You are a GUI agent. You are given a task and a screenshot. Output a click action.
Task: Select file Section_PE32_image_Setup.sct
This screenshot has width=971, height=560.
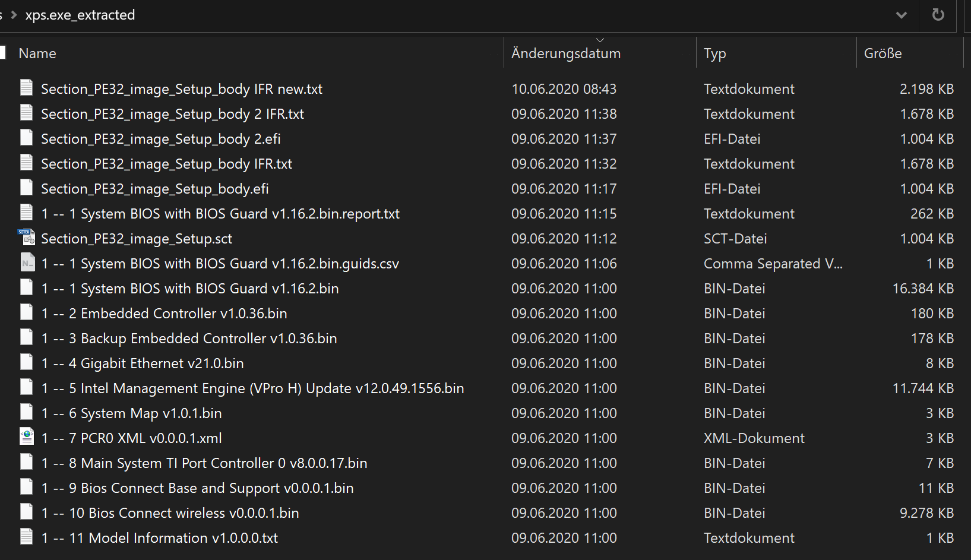point(137,239)
